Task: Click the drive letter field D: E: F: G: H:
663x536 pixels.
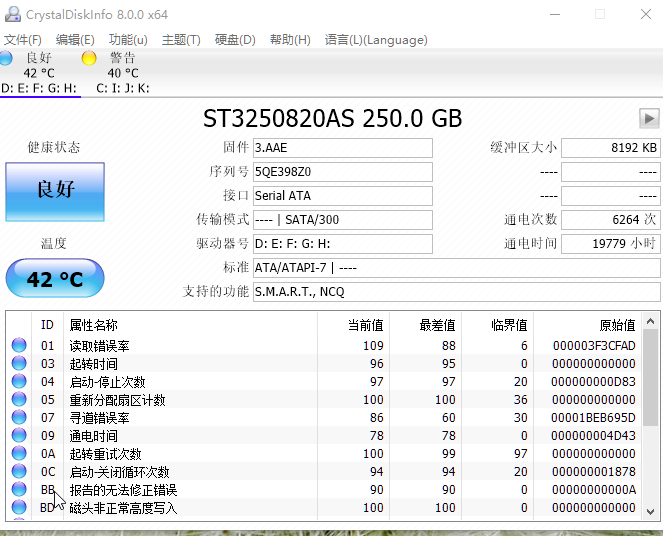Action: (343, 244)
